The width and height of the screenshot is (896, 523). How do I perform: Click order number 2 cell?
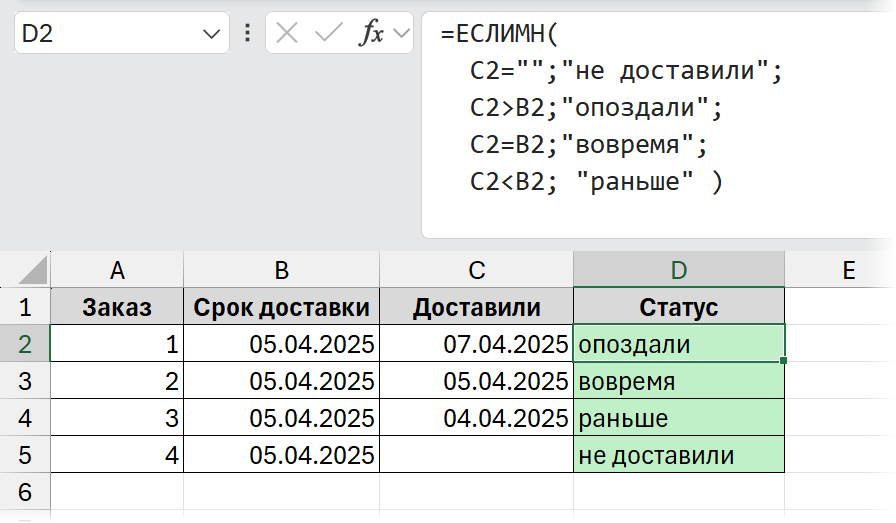tap(117, 381)
